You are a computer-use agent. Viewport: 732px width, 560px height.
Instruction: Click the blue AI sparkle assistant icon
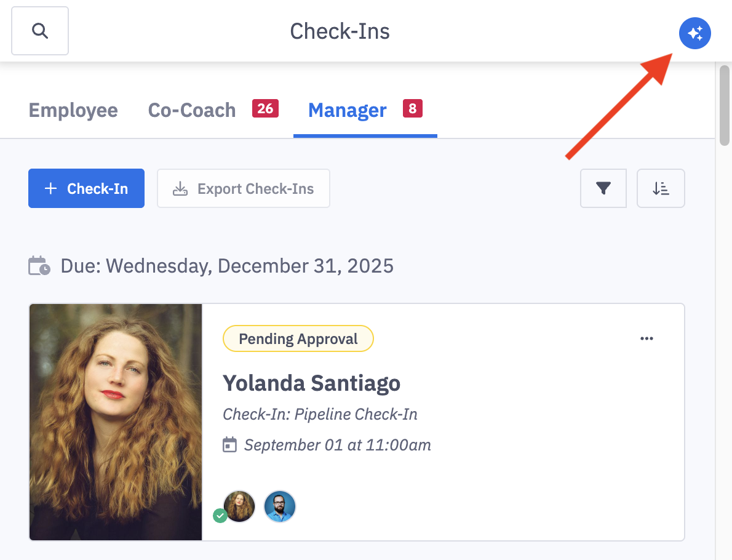click(x=694, y=33)
